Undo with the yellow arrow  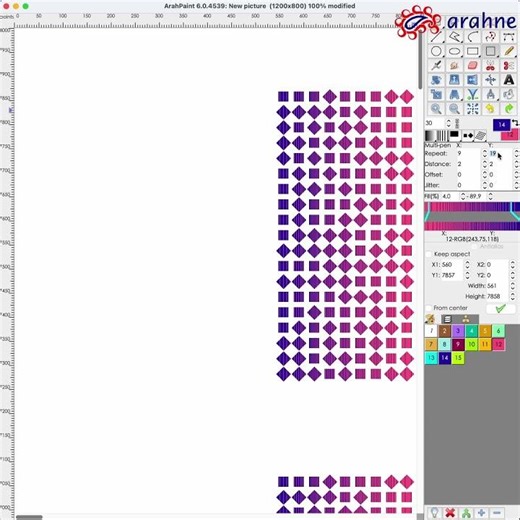coord(490,109)
